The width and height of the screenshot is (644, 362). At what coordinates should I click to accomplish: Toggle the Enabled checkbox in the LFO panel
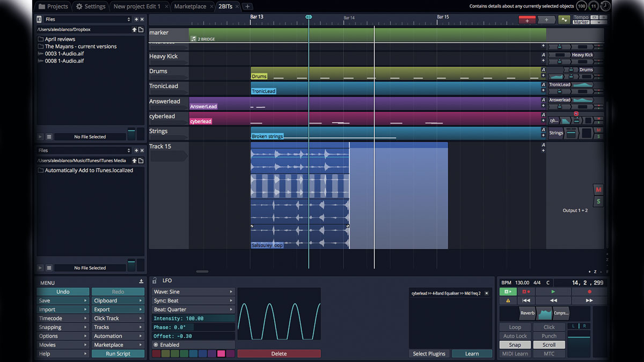pos(157,344)
